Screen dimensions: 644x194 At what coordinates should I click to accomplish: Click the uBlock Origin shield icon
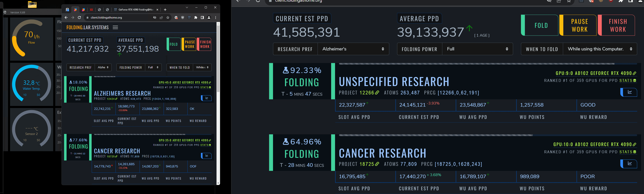tap(182, 17)
